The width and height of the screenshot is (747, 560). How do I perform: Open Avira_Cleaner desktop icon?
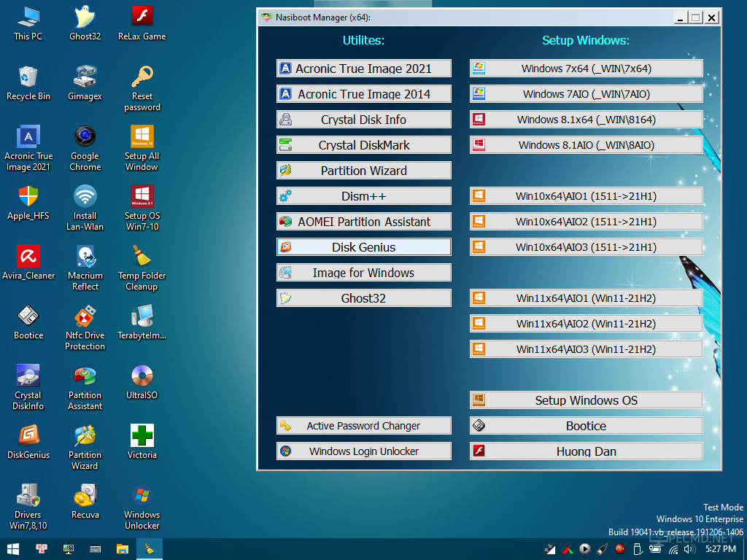pos(28,262)
